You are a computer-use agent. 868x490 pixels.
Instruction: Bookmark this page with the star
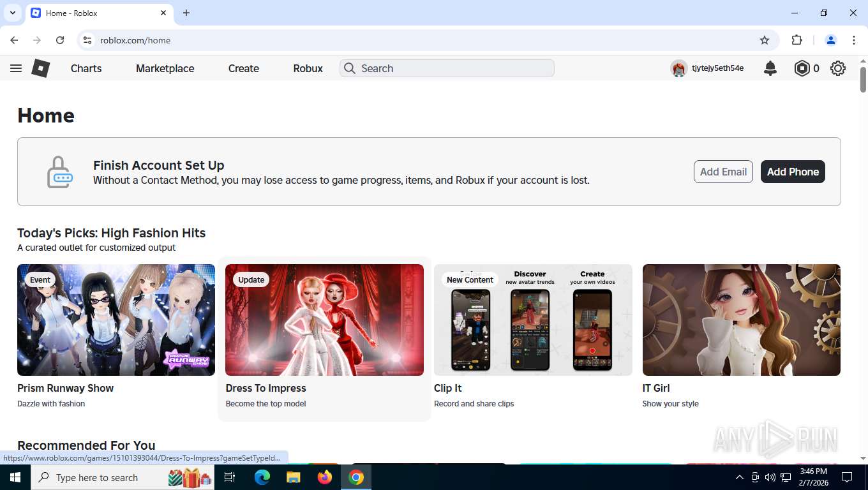765,40
